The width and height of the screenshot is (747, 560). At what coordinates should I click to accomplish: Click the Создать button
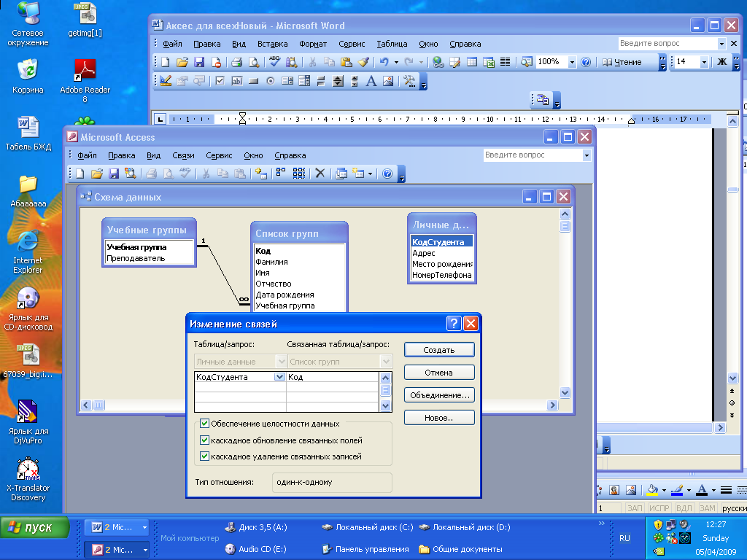pyautogui.click(x=438, y=349)
